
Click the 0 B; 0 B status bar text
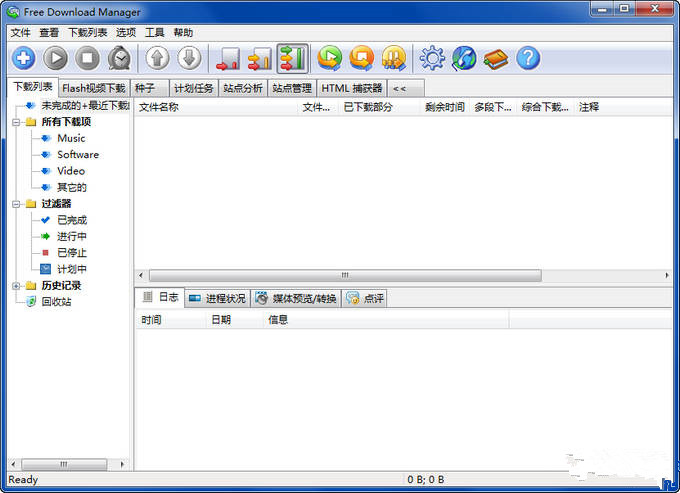click(x=425, y=480)
